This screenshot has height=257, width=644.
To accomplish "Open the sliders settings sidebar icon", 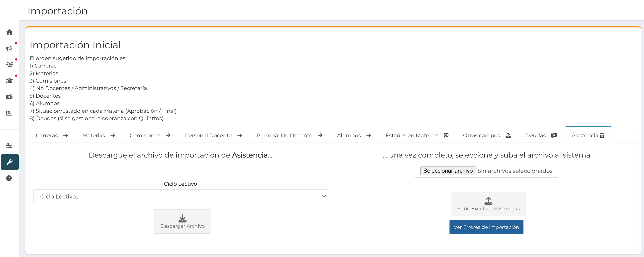I will tap(9, 146).
